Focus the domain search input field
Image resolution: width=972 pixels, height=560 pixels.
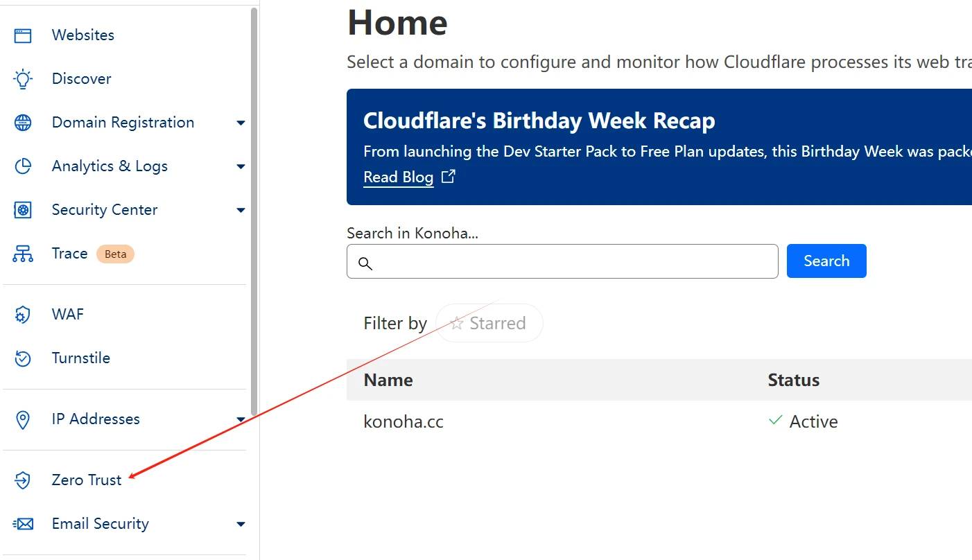coord(562,261)
